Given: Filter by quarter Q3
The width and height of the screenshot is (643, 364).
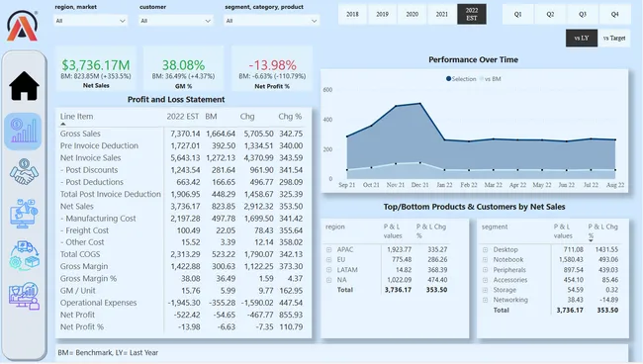Looking at the screenshot, I should coord(583,14).
